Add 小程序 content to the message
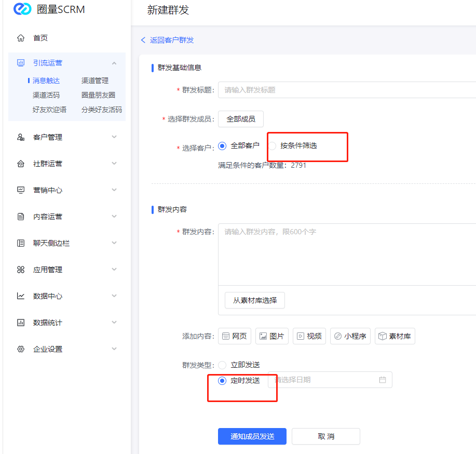476x454 pixels. coord(350,336)
